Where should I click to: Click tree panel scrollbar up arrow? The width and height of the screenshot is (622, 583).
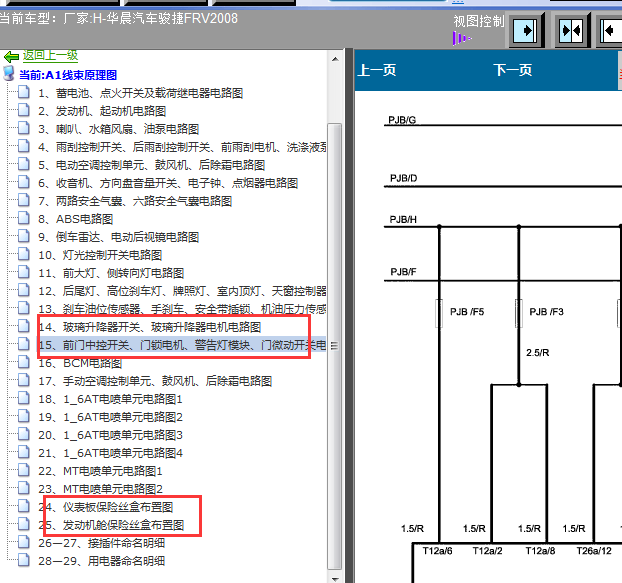click(x=335, y=59)
